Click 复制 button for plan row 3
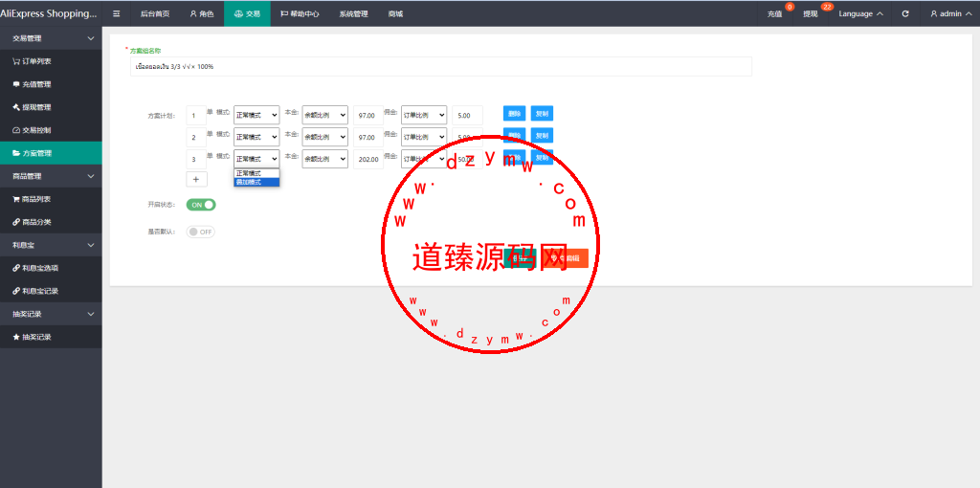This screenshot has height=488, width=980. pos(542,158)
